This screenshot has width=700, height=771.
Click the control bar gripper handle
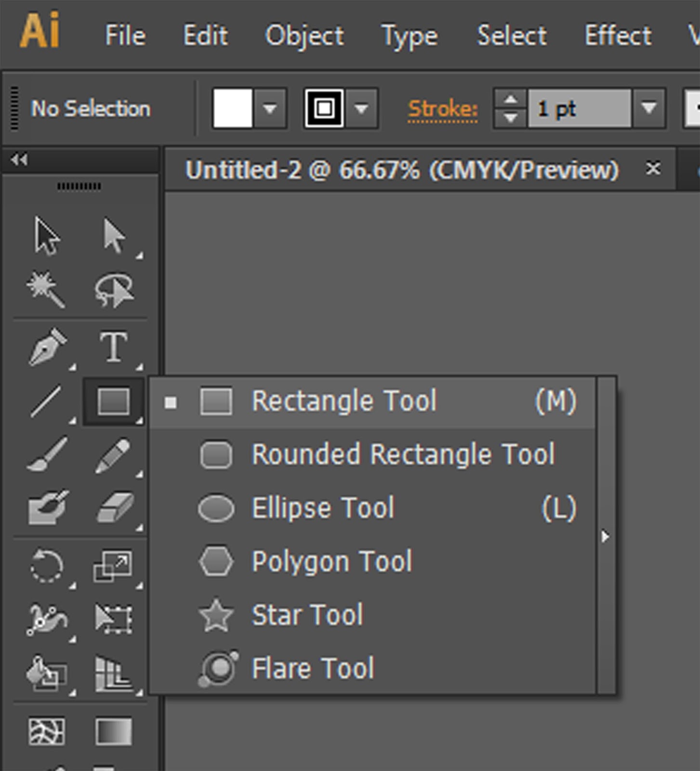click(x=14, y=108)
